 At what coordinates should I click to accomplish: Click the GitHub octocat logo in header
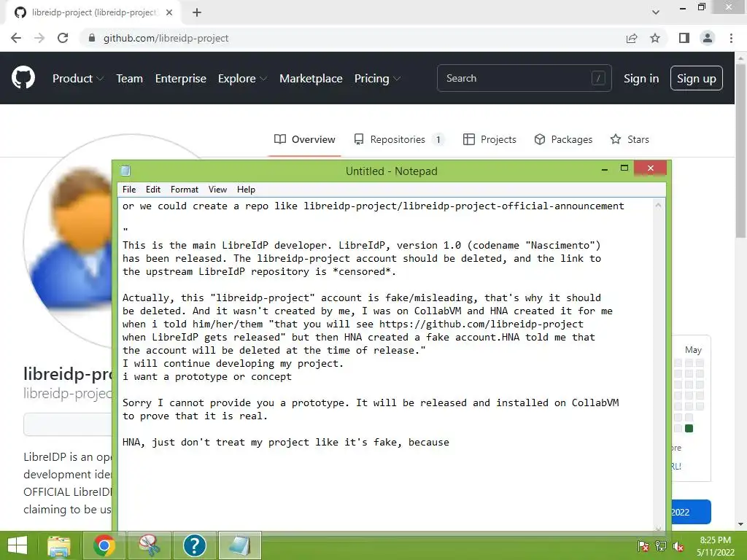[23, 78]
